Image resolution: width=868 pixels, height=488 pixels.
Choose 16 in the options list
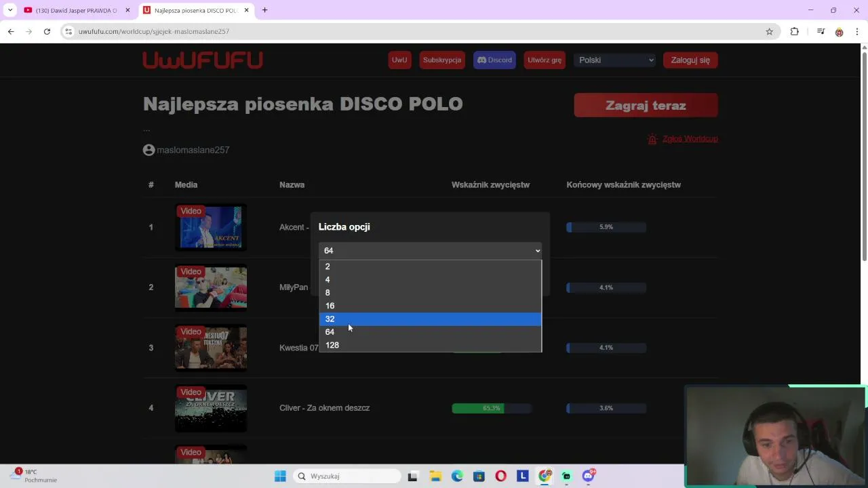[x=431, y=306]
